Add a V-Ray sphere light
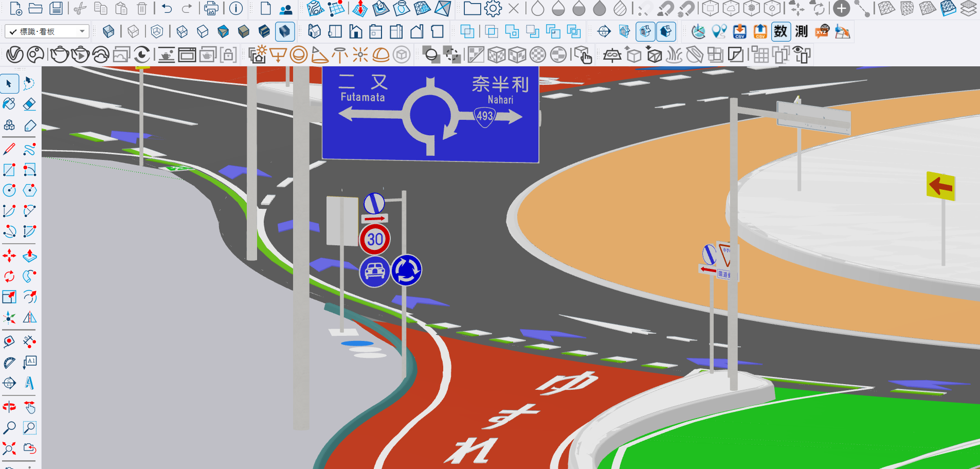 299,55
